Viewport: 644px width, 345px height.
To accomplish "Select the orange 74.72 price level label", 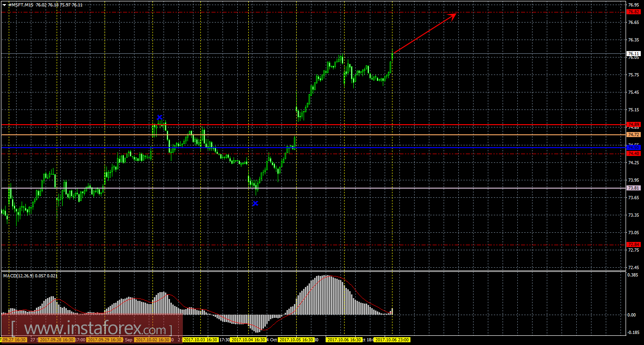I will click(634, 135).
